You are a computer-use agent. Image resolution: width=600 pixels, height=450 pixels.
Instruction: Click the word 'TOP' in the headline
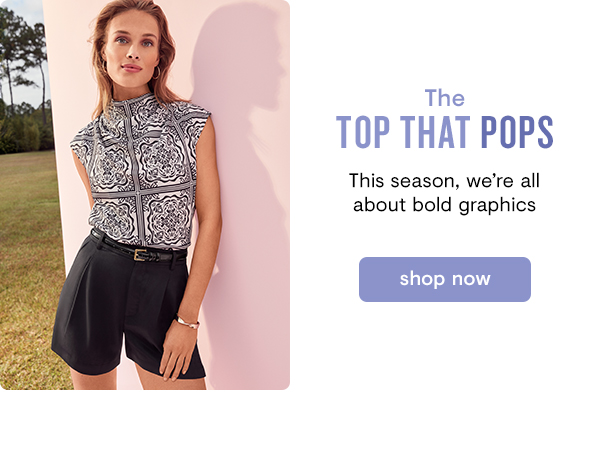[363, 132]
